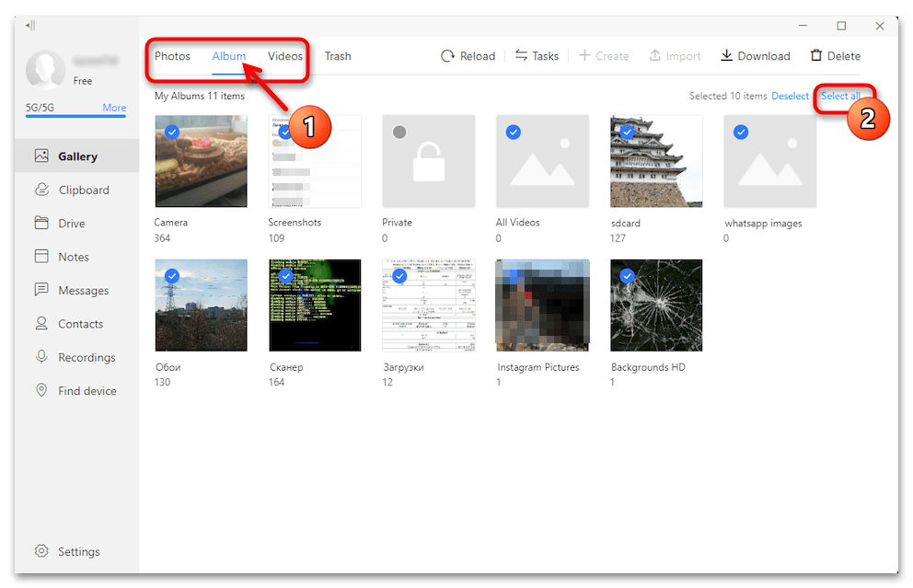This screenshot has width=913, height=588.
Task: Click the Select all link
Action: (842, 96)
